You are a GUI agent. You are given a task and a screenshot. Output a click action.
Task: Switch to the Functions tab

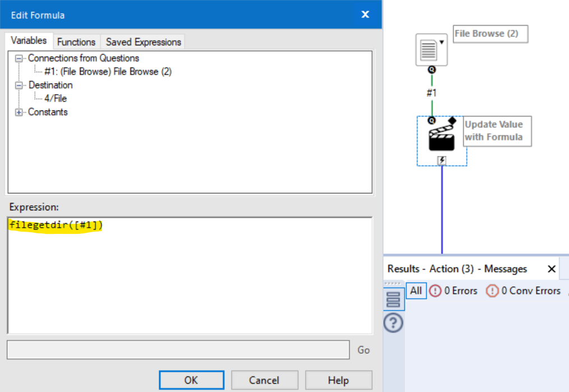pos(76,41)
